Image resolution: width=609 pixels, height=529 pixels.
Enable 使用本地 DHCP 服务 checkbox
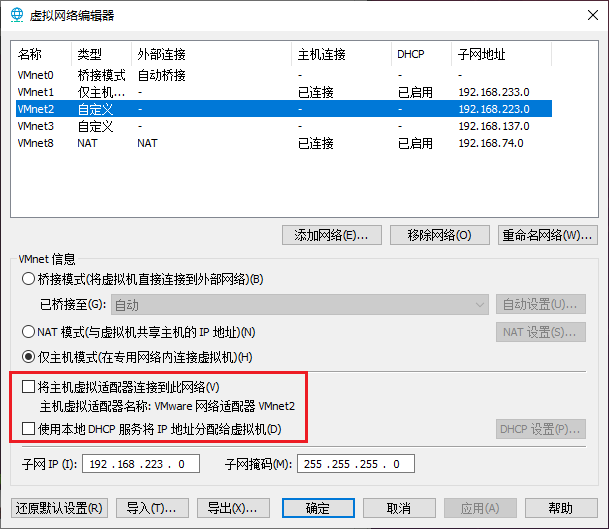point(28,429)
